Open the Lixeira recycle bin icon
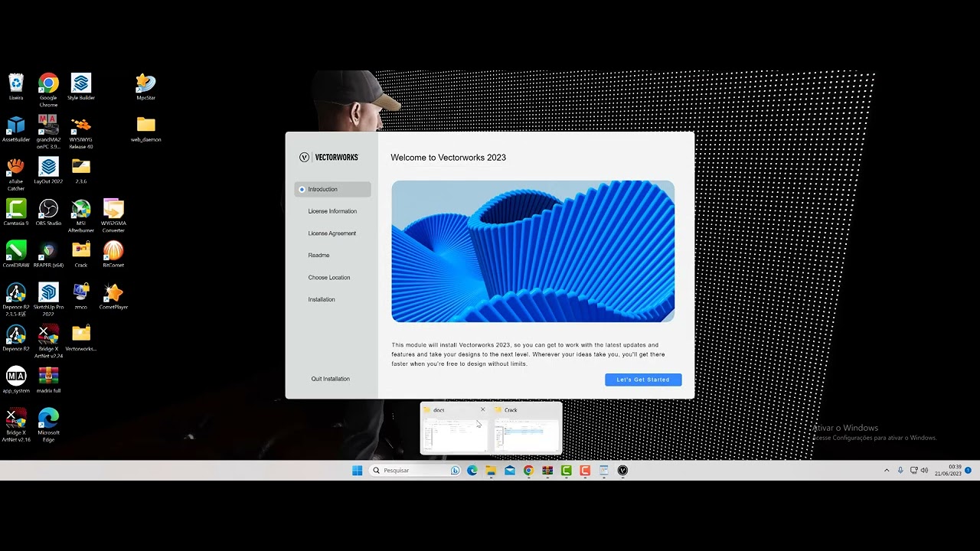The image size is (980, 551). [x=16, y=86]
